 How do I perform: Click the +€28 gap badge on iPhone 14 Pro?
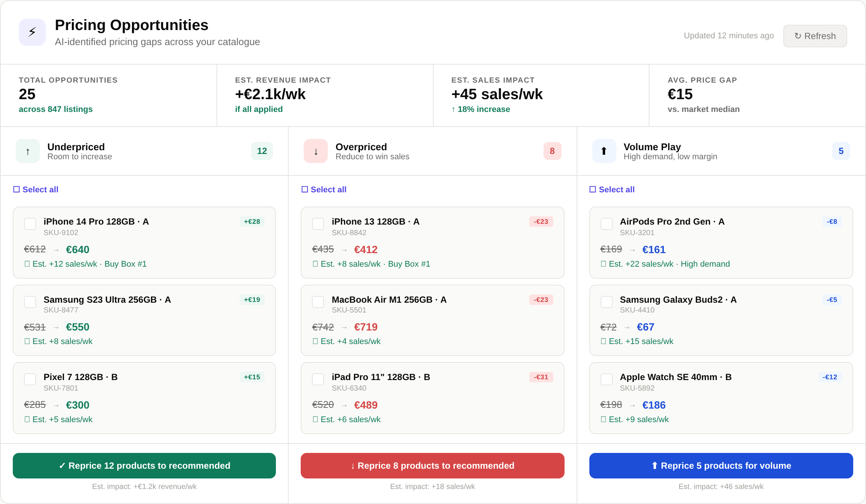(x=252, y=222)
